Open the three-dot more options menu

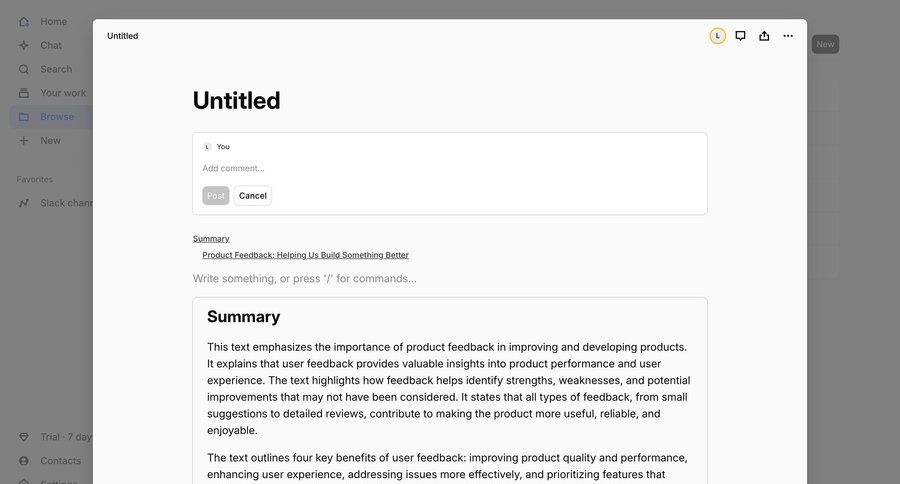[788, 36]
